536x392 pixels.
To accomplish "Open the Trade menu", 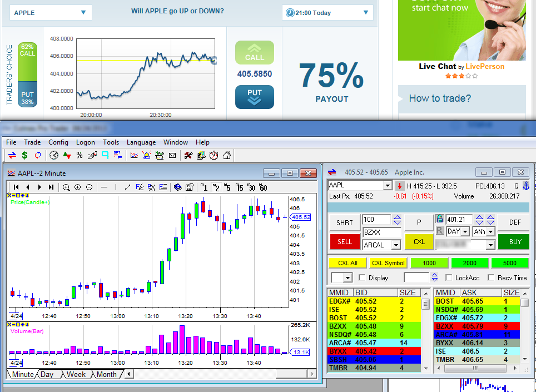I will (32, 142).
